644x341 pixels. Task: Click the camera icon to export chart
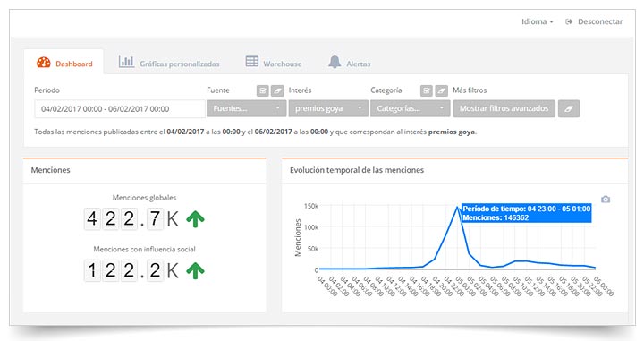point(606,200)
